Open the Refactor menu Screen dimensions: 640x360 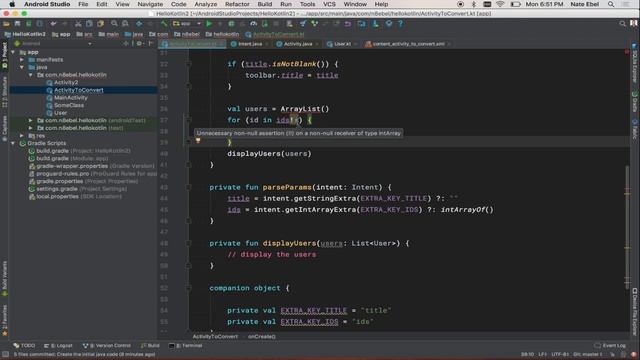[x=237, y=4]
